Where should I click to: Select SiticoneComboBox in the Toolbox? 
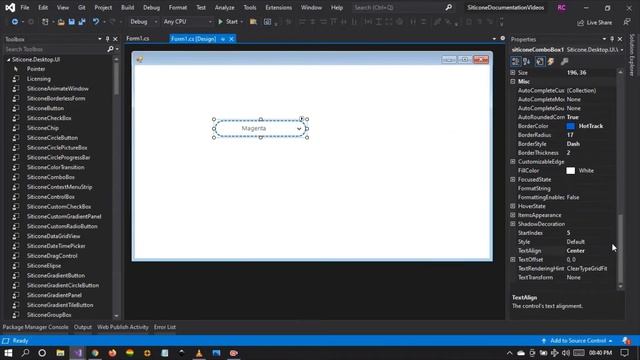click(x=51, y=177)
